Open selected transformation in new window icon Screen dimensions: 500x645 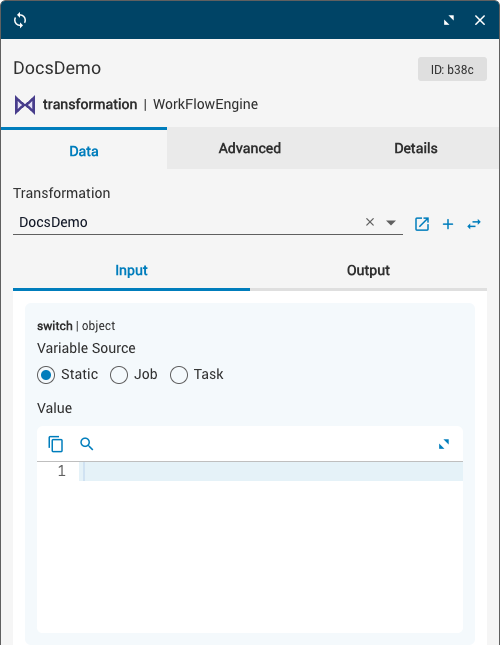click(422, 224)
